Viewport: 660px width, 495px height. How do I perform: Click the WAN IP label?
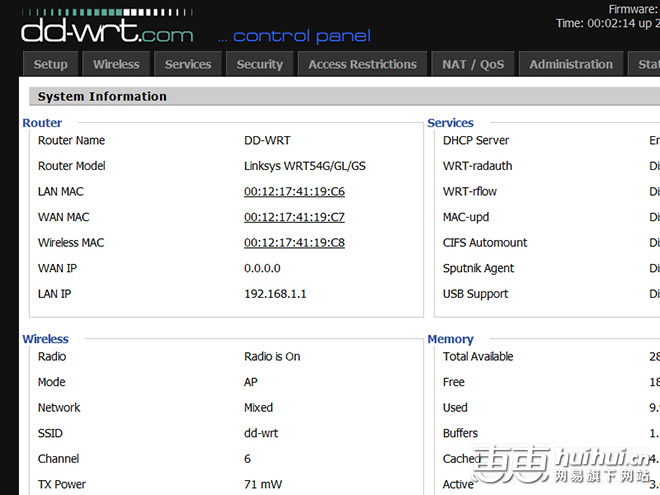[57, 268]
